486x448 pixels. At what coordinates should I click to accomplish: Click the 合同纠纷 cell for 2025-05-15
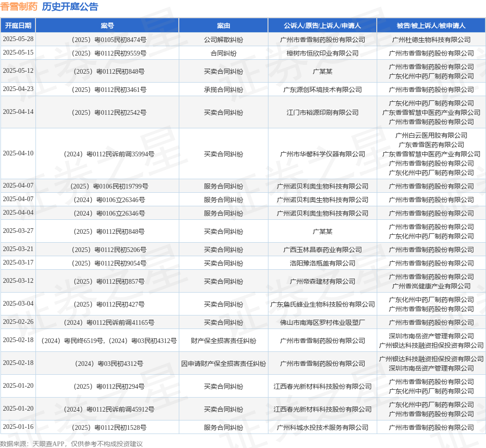[224, 53]
